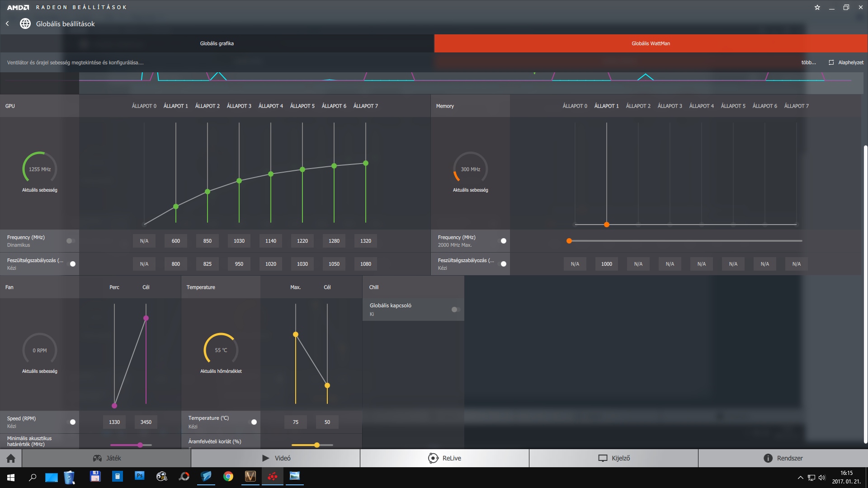
Task: Click GPU ÁLLAPOT 4 column header
Action: [x=271, y=106]
